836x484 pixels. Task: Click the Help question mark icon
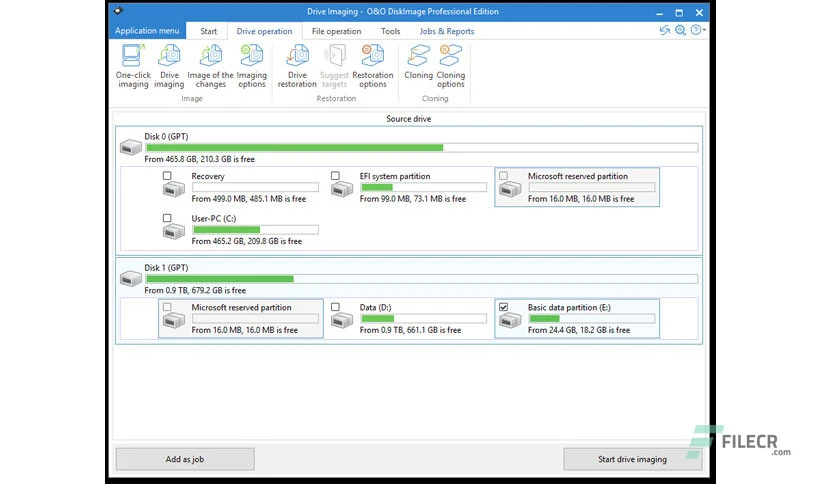pyautogui.click(x=695, y=30)
